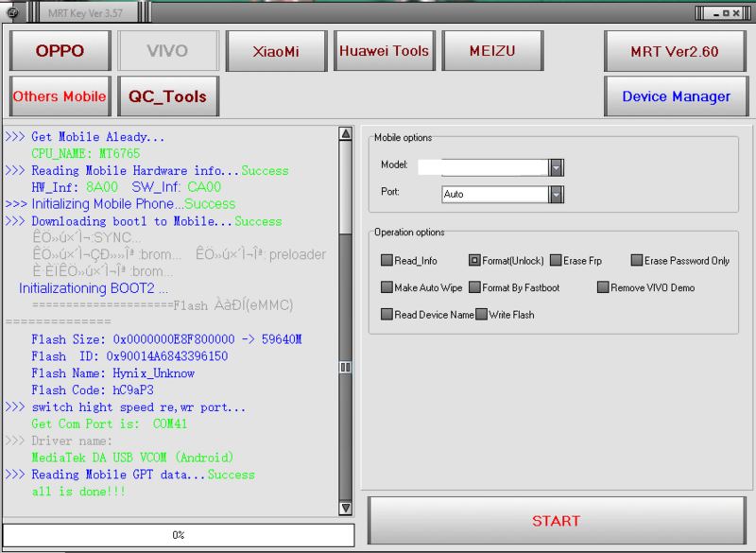Image resolution: width=756 pixels, height=553 pixels.
Task: Click 'Initializationing BOOT2 ...' log line
Action: click(94, 288)
